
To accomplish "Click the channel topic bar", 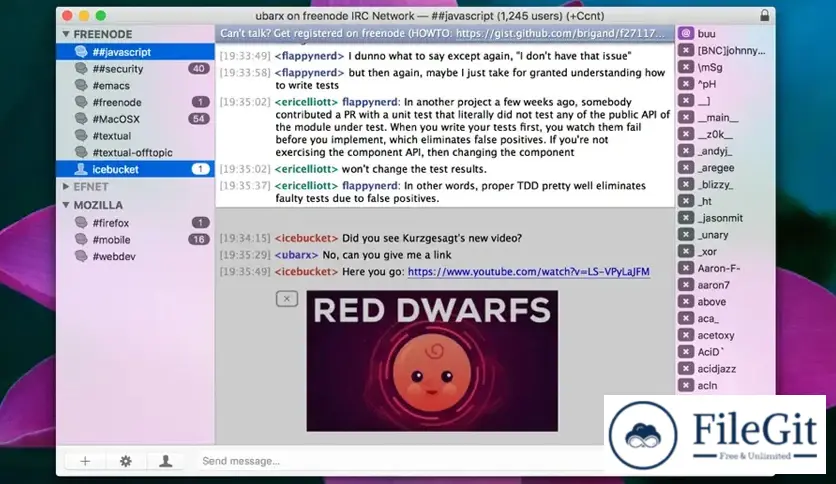I will coord(445,34).
